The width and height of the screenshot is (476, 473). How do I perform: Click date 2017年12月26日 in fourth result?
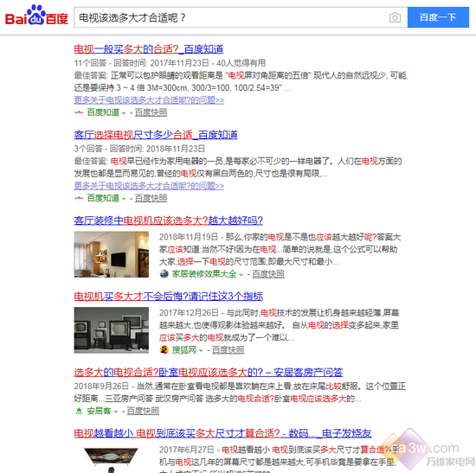click(x=189, y=312)
